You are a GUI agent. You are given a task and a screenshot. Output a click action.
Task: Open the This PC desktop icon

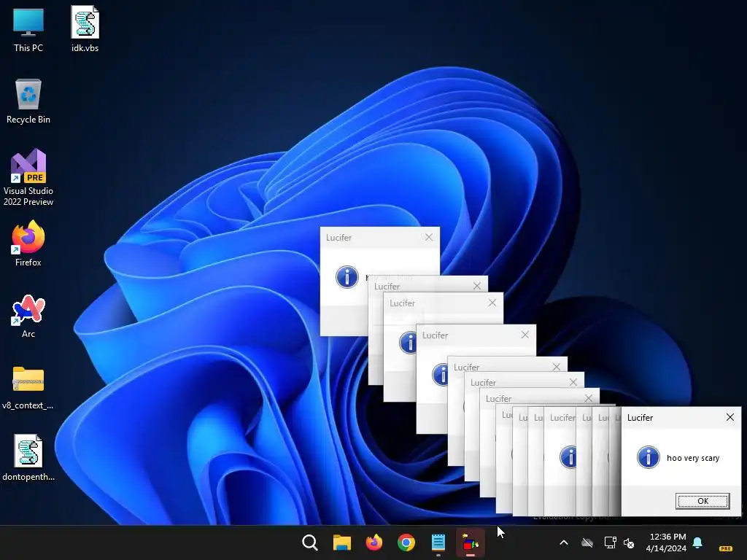coord(28,29)
